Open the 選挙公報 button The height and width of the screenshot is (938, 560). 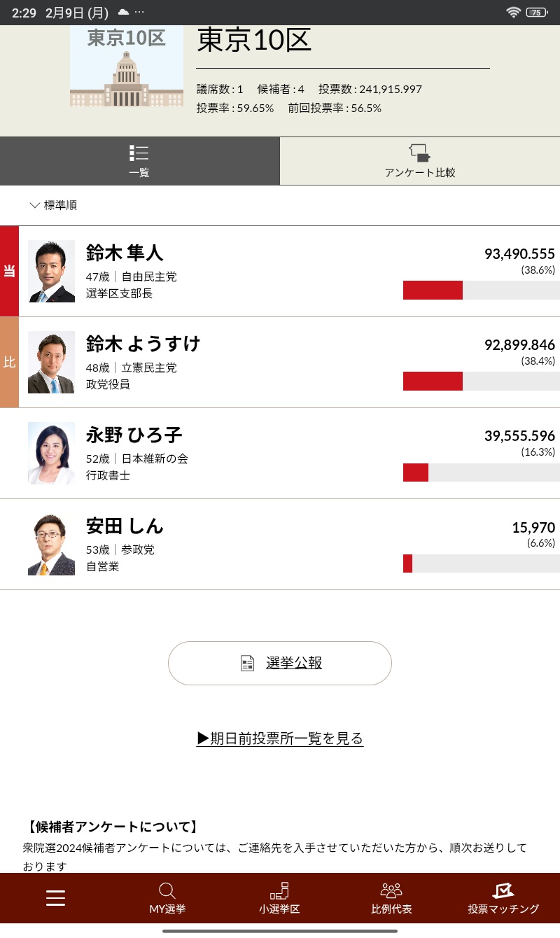[280, 663]
